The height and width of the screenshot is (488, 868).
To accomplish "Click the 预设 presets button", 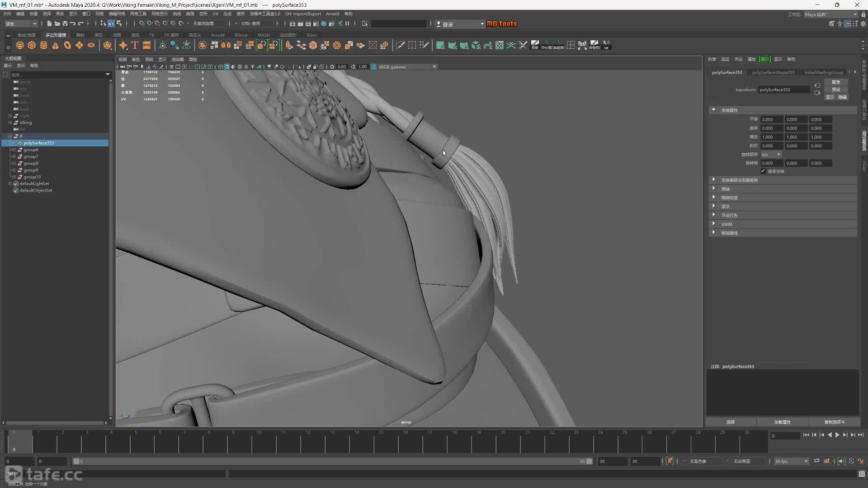I will click(x=836, y=89).
